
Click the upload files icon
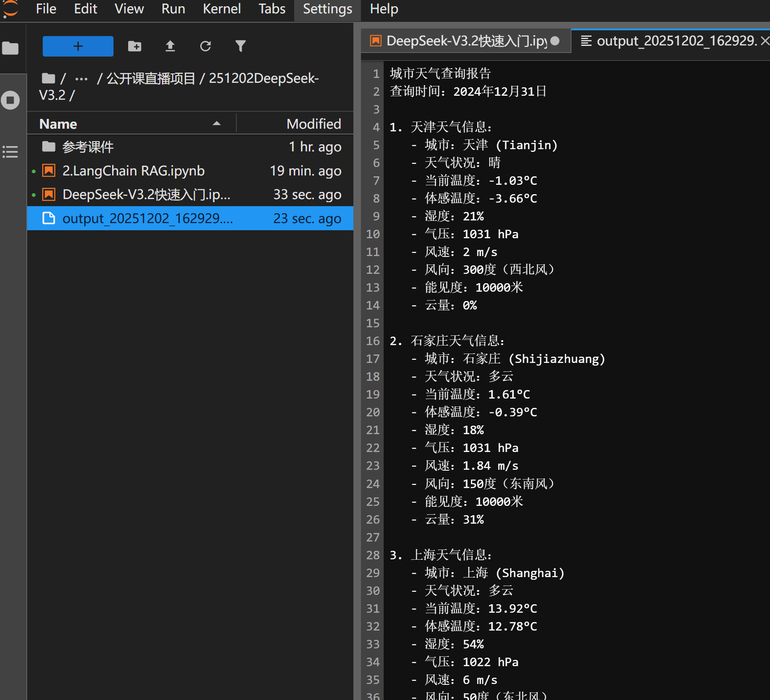170,46
